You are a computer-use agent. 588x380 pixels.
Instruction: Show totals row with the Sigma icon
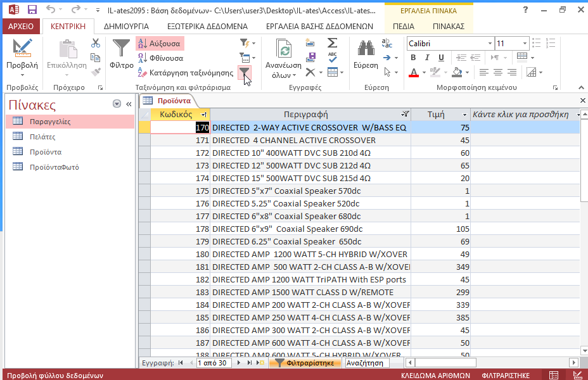(x=332, y=43)
